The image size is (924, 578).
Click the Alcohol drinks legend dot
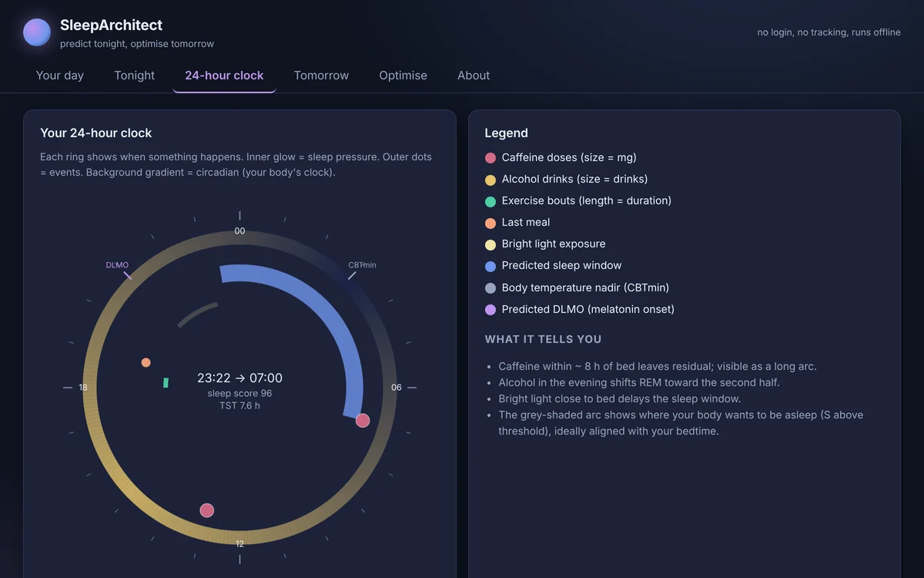pyautogui.click(x=490, y=180)
